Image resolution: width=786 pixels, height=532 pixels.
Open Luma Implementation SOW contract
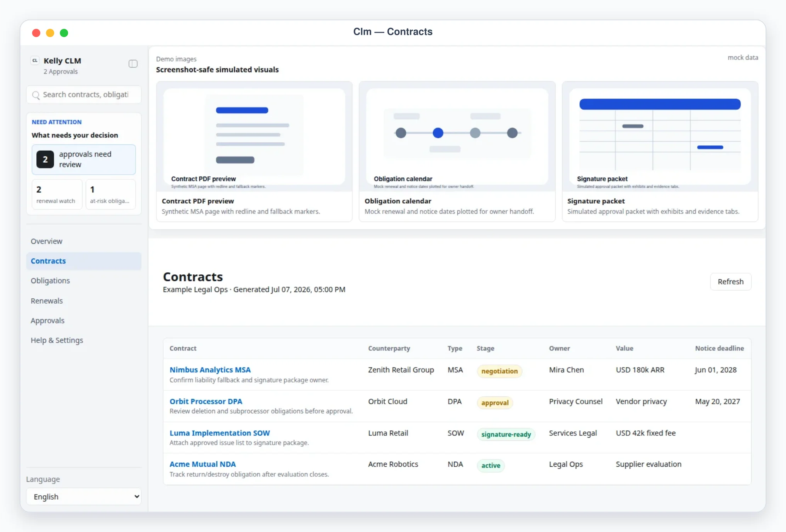pos(220,433)
